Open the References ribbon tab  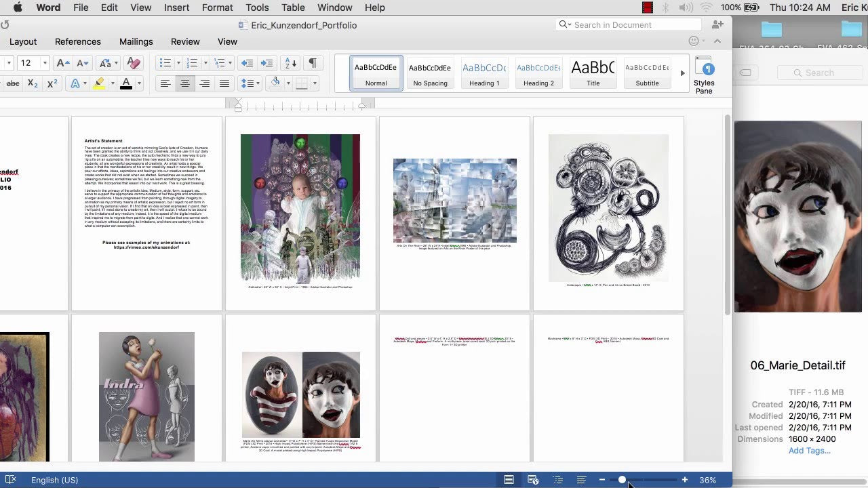[x=78, y=41]
